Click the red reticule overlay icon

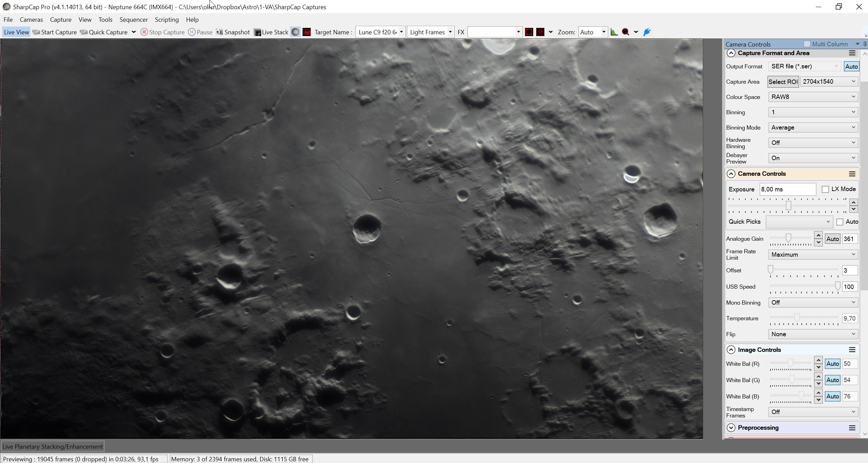click(x=540, y=32)
